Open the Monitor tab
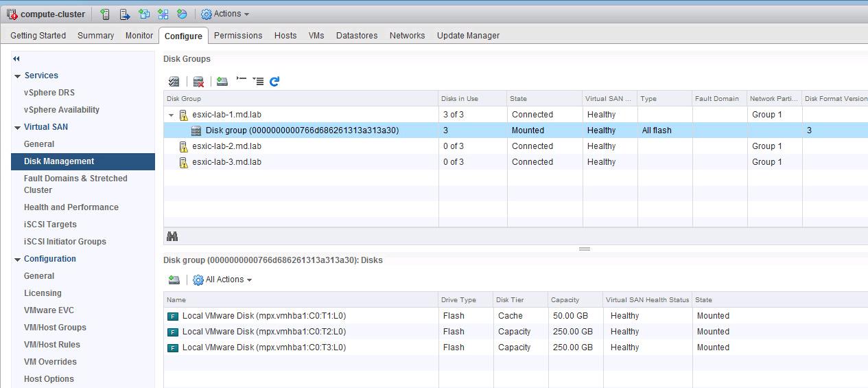The width and height of the screenshot is (868, 388). point(139,36)
